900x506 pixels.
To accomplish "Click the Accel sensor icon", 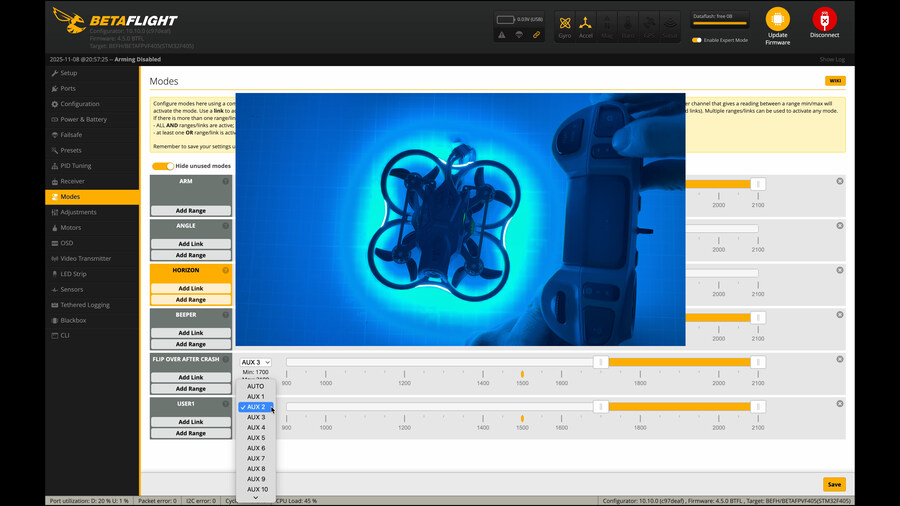I will click(x=586, y=24).
